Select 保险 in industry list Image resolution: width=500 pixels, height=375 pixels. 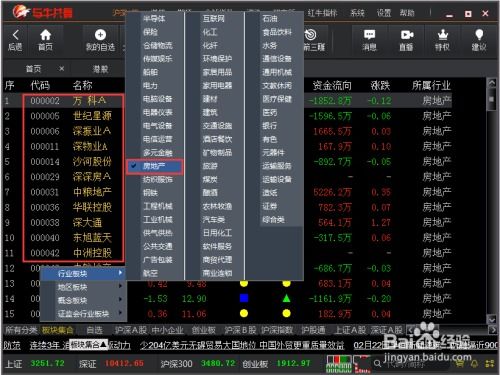click(150, 32)
